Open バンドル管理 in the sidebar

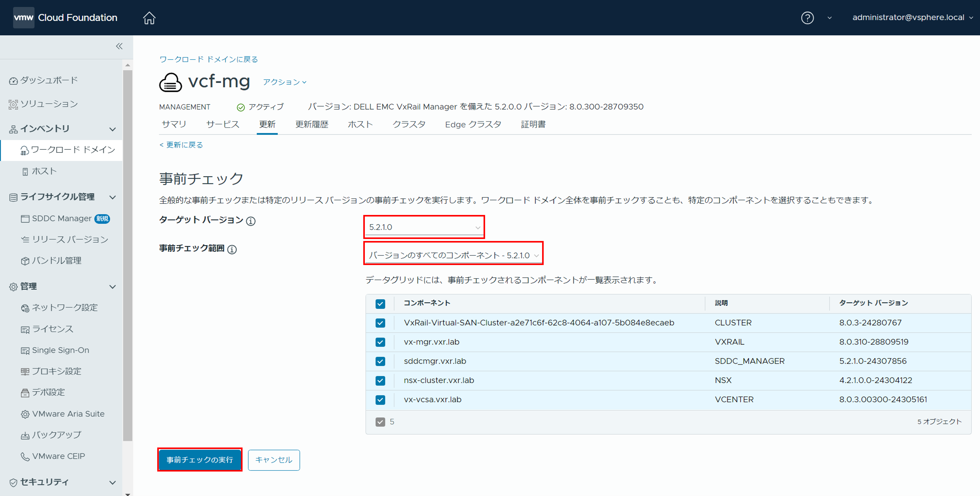[x=51, y=261]
